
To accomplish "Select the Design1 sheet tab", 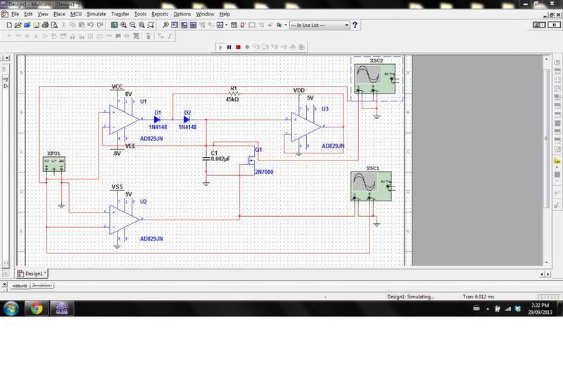I will (x=32, y=273).
